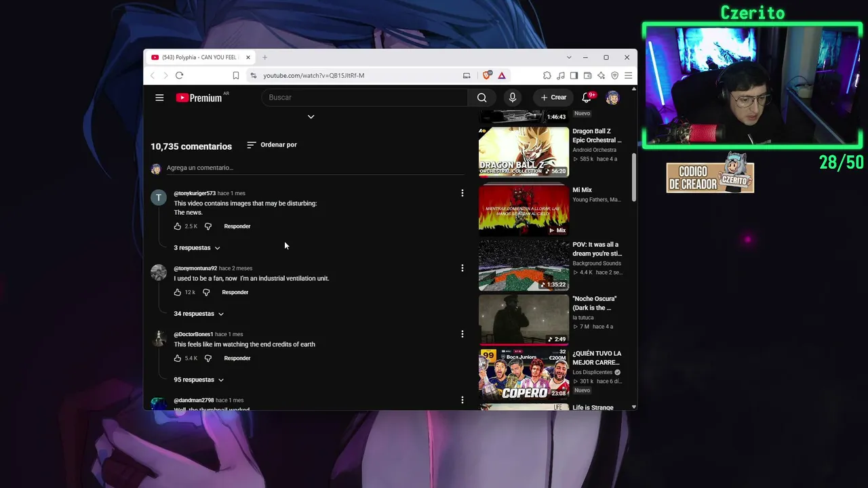Open the YouTube guide hamburger menu
The width and height of the screenshot is (868, 488).
click(x=159, y=98)
